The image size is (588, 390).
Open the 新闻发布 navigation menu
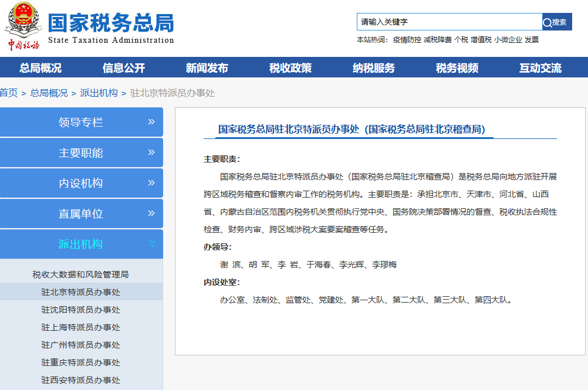point(207,68)
